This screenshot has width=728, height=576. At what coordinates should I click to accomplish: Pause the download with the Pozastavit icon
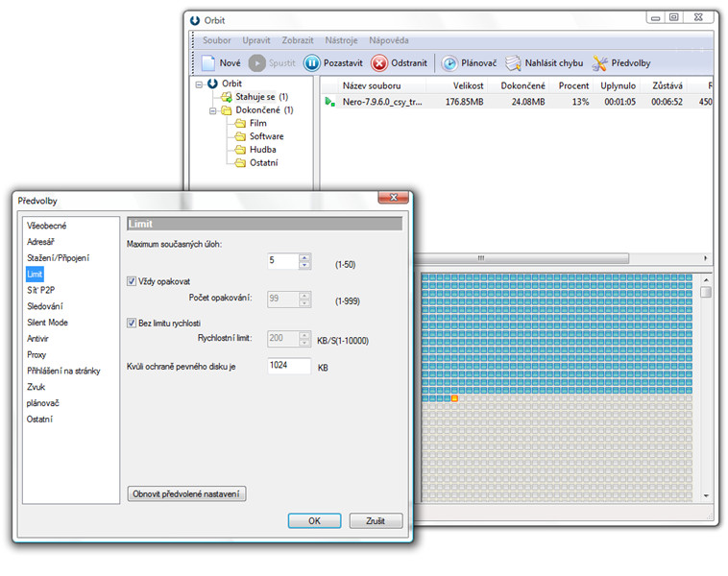(x=311, y=62)
